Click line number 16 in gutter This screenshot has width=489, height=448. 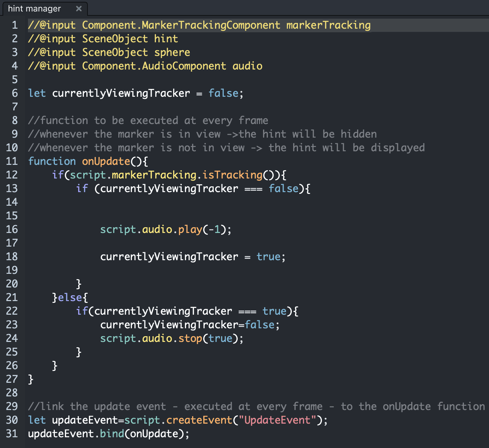(x=12, y=229)
